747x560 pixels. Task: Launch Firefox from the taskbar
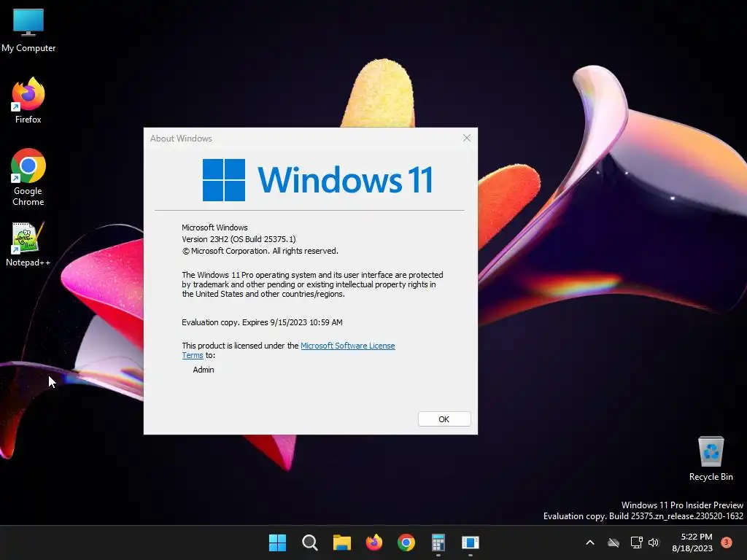click(x=374, y=542)
